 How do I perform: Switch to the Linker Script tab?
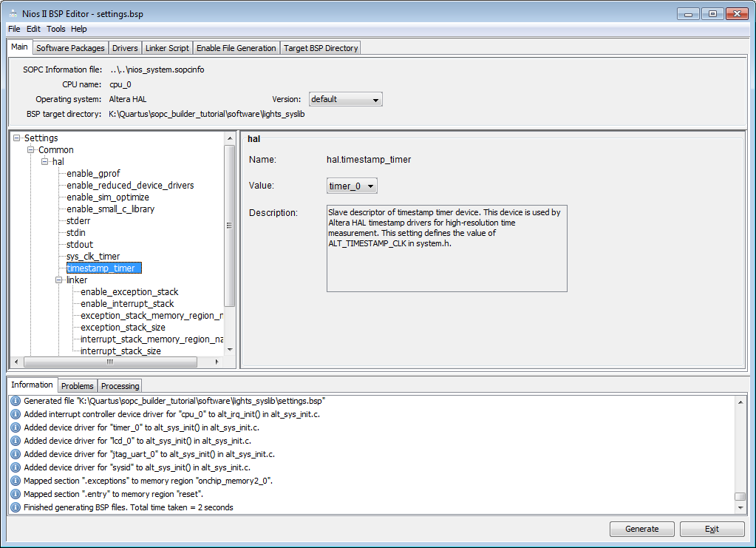coord(167,48)
